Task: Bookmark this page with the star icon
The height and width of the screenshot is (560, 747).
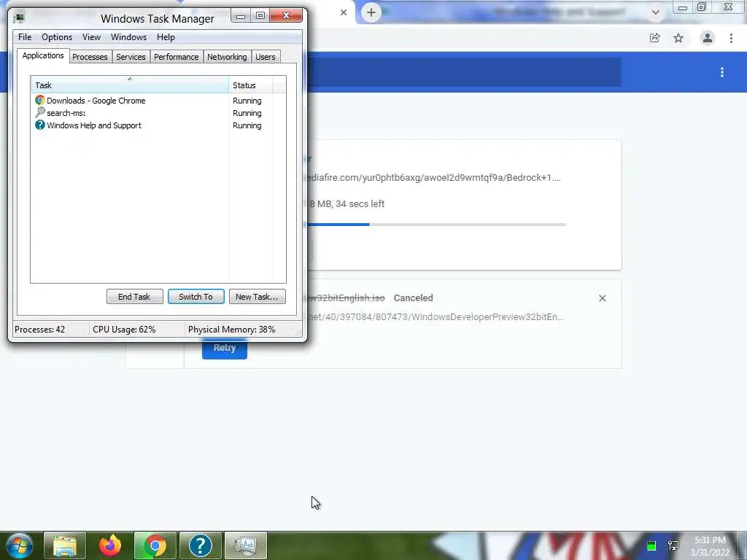Action: [678, 38]
